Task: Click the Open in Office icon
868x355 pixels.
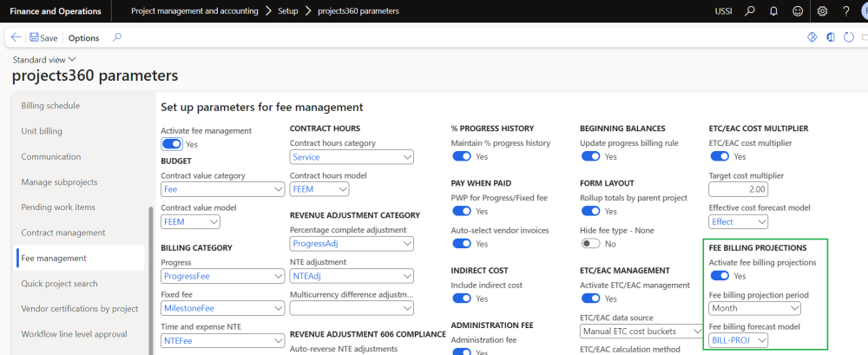Action: pyautogui.click(x=831, y=38)
